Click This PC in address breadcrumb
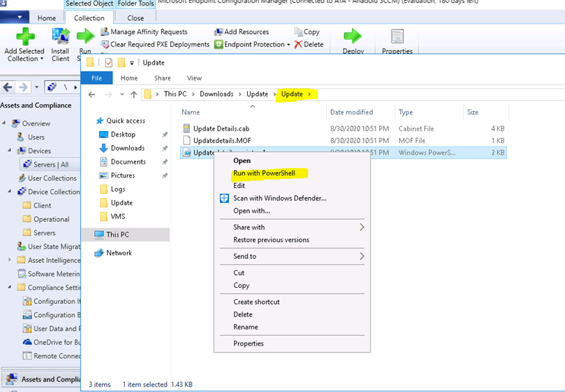This screenshot has height=392, width=565. pyautogui.click(x=175, y=94)
